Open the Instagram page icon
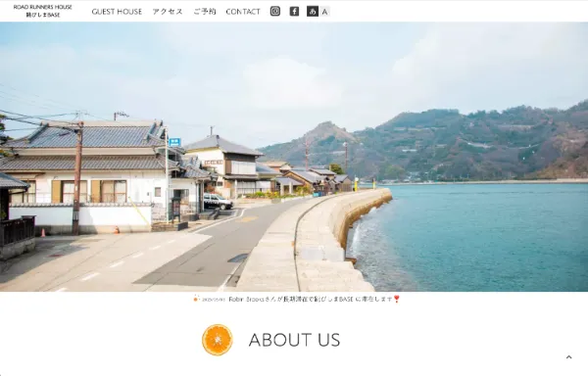 (274, 11)
